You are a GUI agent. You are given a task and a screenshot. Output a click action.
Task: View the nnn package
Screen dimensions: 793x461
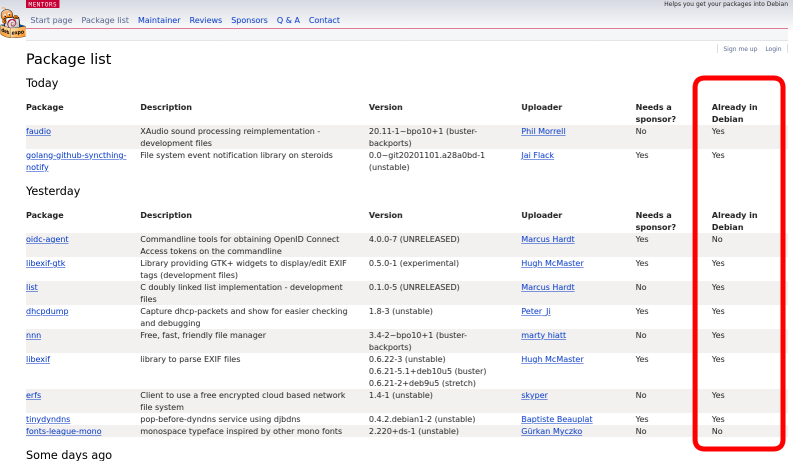click(33, 335)
